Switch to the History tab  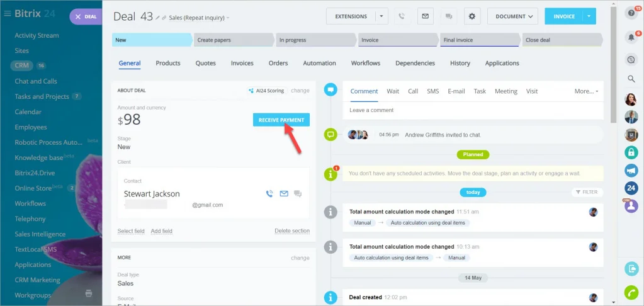point(460,63)
